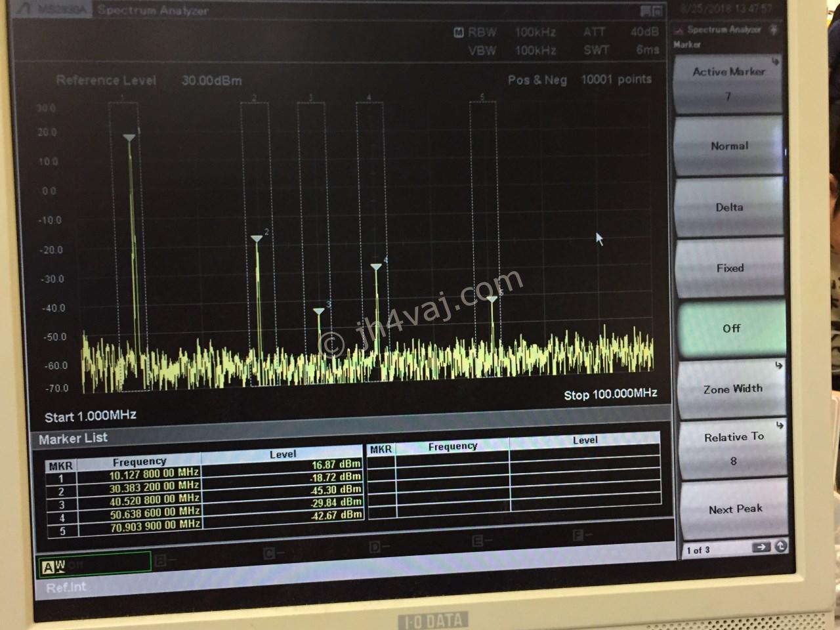Click the Marker List panel title
Screen dimensions: 840x630
pos(73,438)
